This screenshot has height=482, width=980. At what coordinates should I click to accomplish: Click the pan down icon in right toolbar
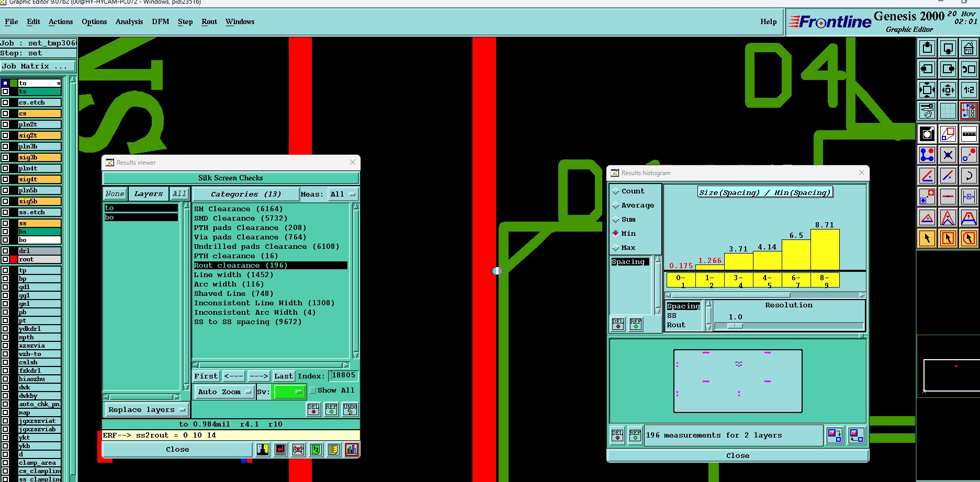(x=948, y=49)
